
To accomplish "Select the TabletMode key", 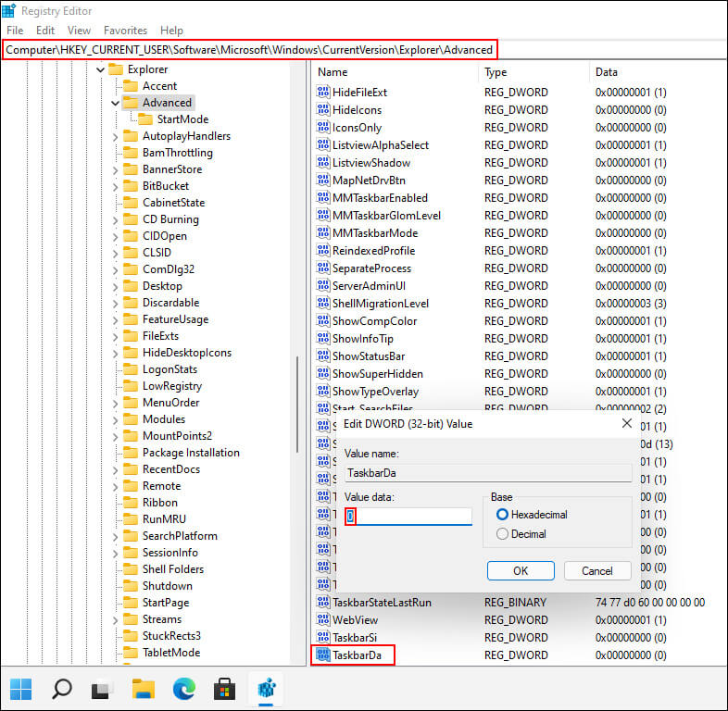I will (x=170, y=652).
